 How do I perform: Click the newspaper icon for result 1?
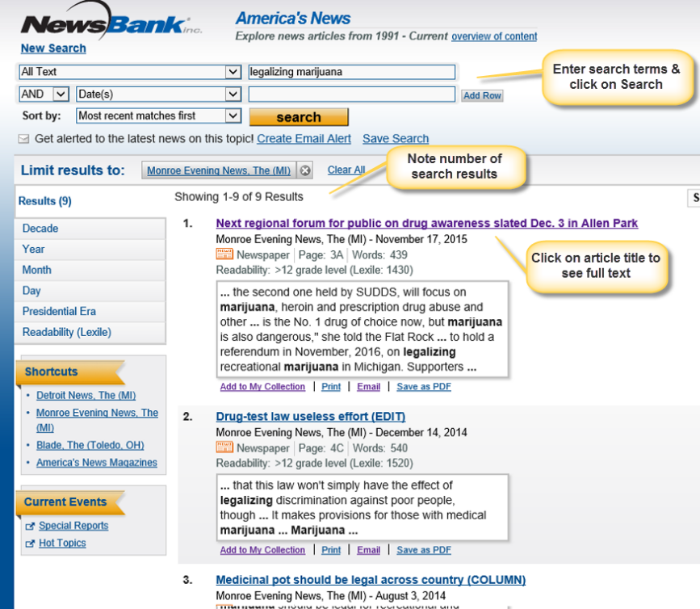tap(224, 254)
